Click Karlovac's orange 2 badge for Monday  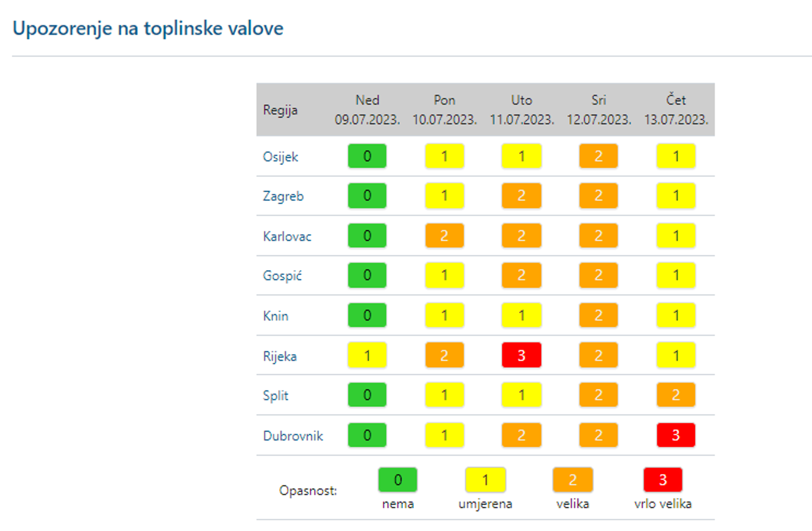444,236
